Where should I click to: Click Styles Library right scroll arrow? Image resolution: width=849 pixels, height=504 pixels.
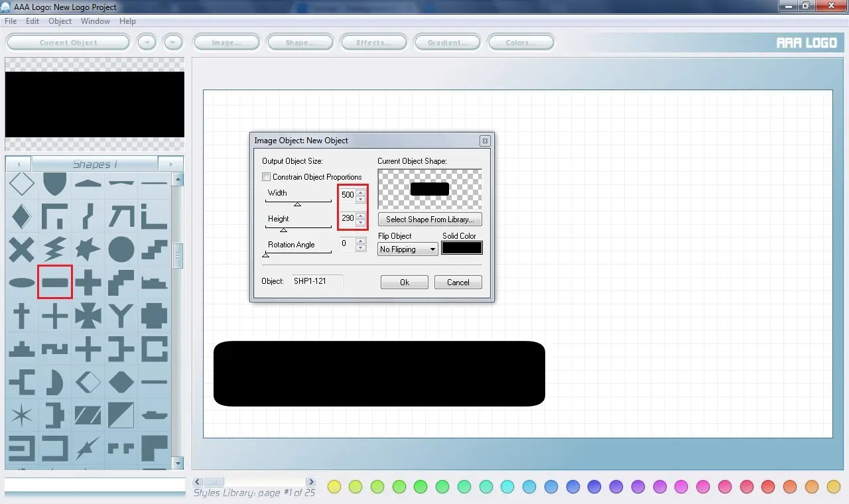click(x=311, y=481)
